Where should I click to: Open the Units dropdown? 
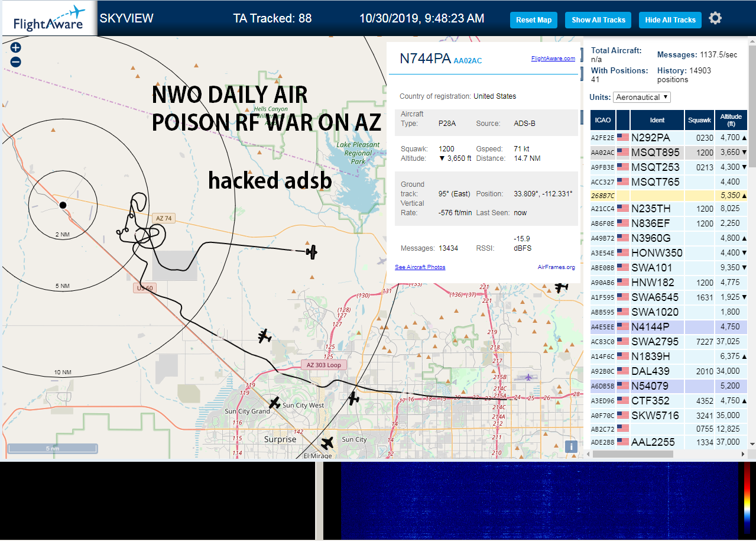tap(642, 97)
